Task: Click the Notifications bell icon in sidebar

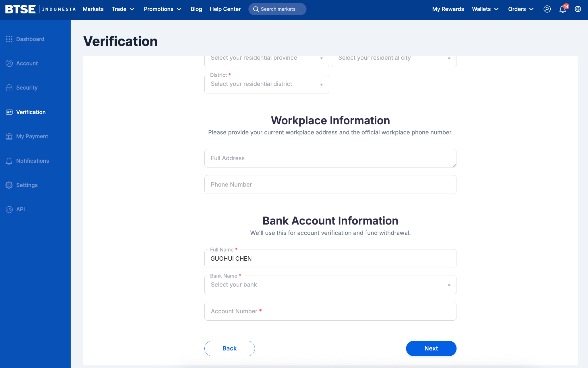Action: (9, 161)
